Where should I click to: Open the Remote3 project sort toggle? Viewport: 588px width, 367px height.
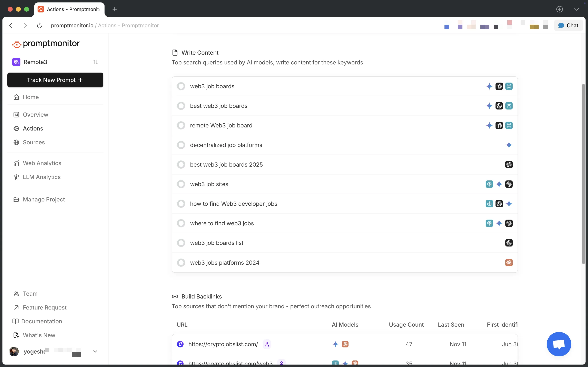[96, 62]
